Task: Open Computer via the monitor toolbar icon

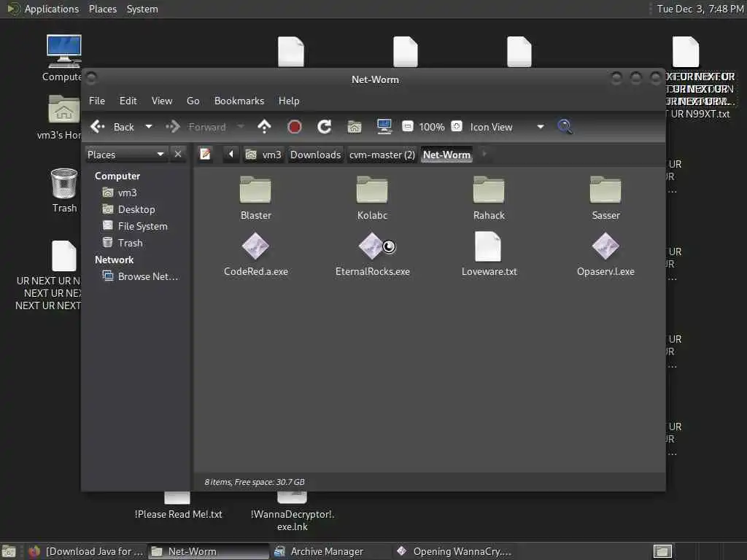Action: 384,127
